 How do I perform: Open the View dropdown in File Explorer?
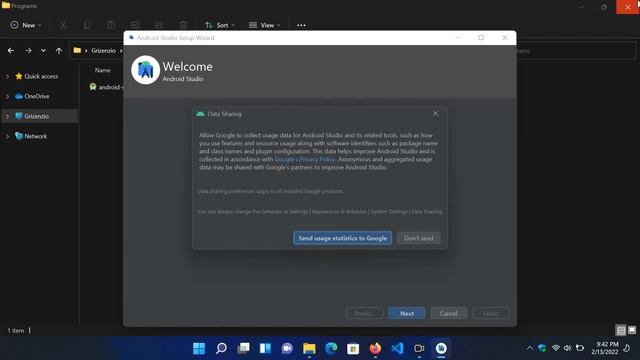click(264, 25)
